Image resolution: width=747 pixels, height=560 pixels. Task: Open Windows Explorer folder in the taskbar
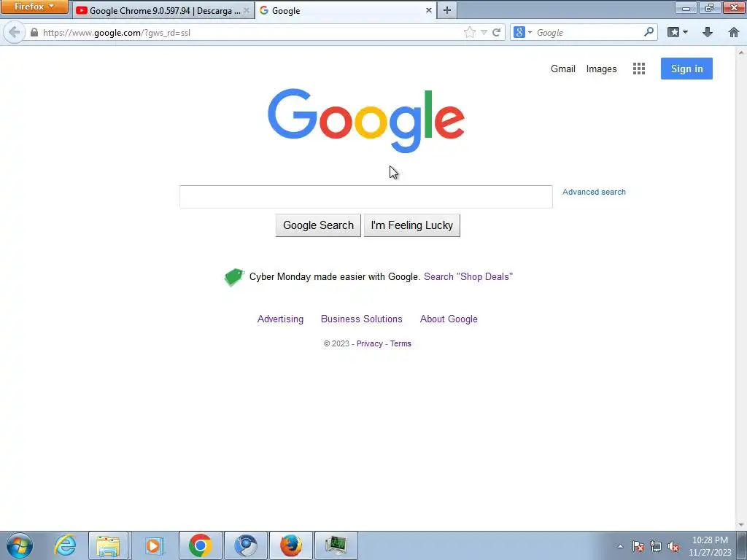point(108,545)
